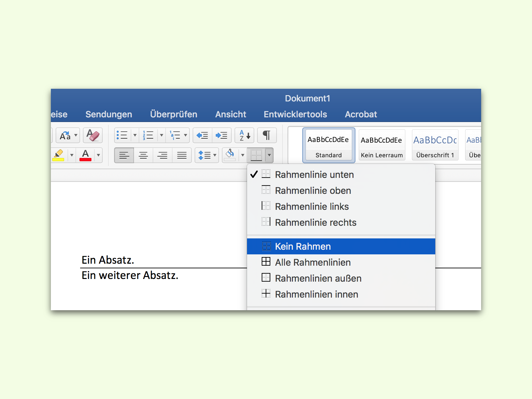Click in 'Ein weiterer Absatz.' paragraph
This screenshot has height=399, width=532.
tap(130, 275)
